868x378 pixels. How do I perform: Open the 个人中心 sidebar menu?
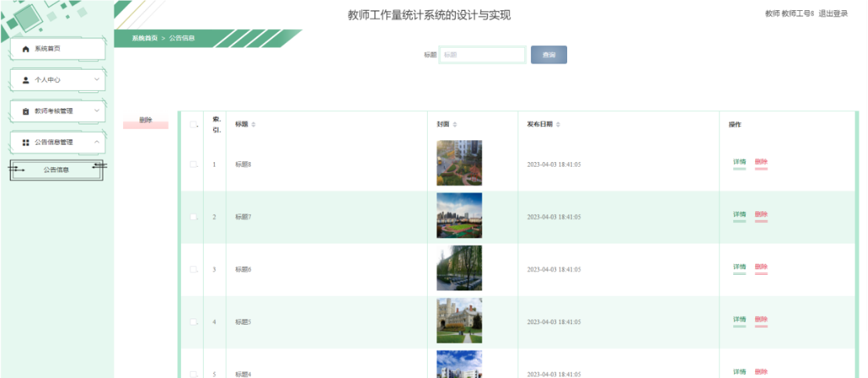point(57,80)
